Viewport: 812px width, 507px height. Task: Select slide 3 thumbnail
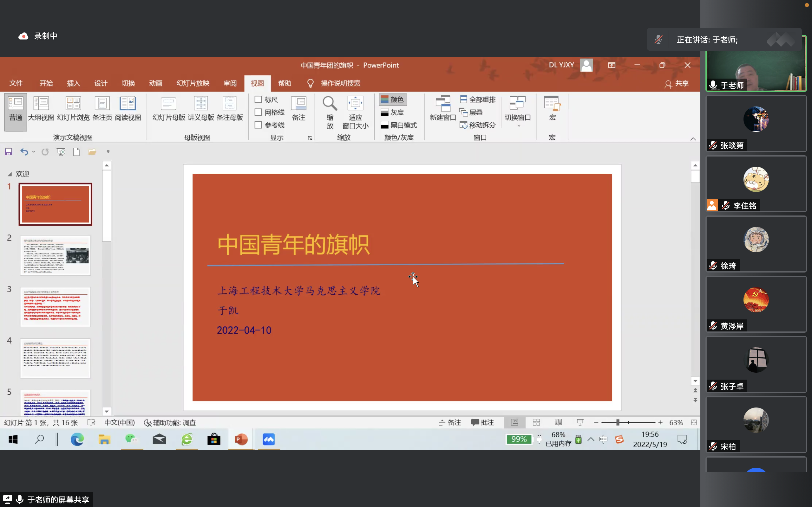(x=56, y=307)
